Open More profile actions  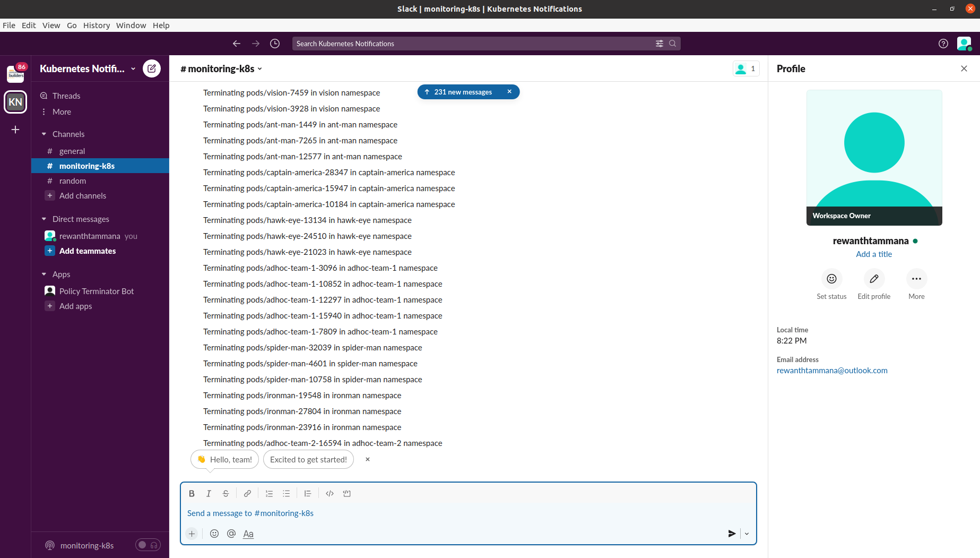916,279
